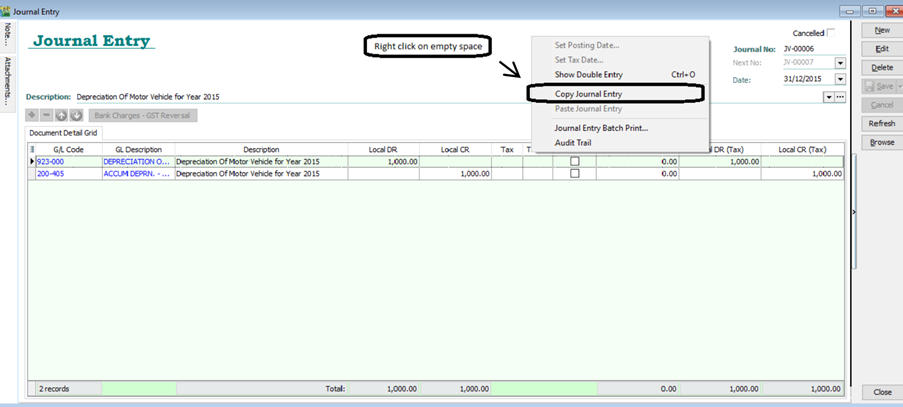
Task: Select Audit Trail in the context menu
Action: click(579, 143)
